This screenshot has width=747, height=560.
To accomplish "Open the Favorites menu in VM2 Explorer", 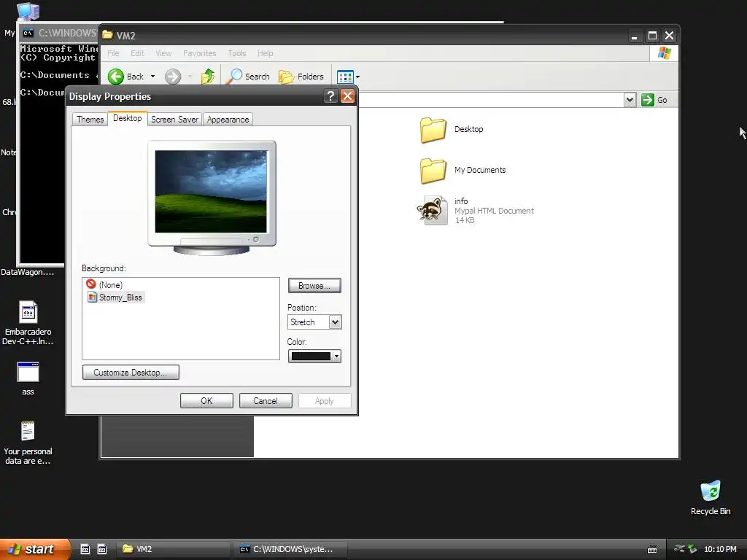I will tap(200, 53).
